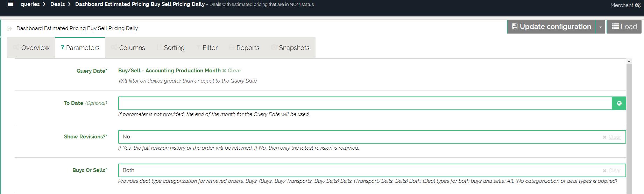Screen dimensions: 644x194
Task: Click the X icon next to Query Date Clear
Action: tap(224, 71)
